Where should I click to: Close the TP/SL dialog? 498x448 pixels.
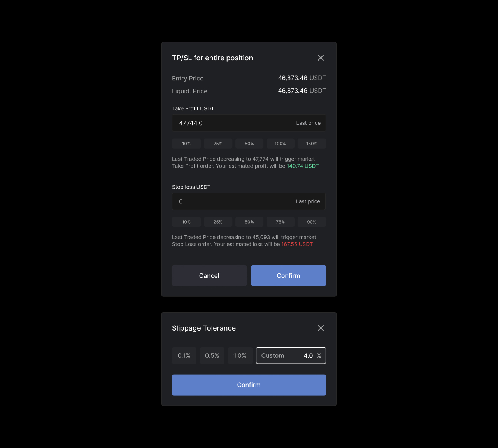pos(321,58)
